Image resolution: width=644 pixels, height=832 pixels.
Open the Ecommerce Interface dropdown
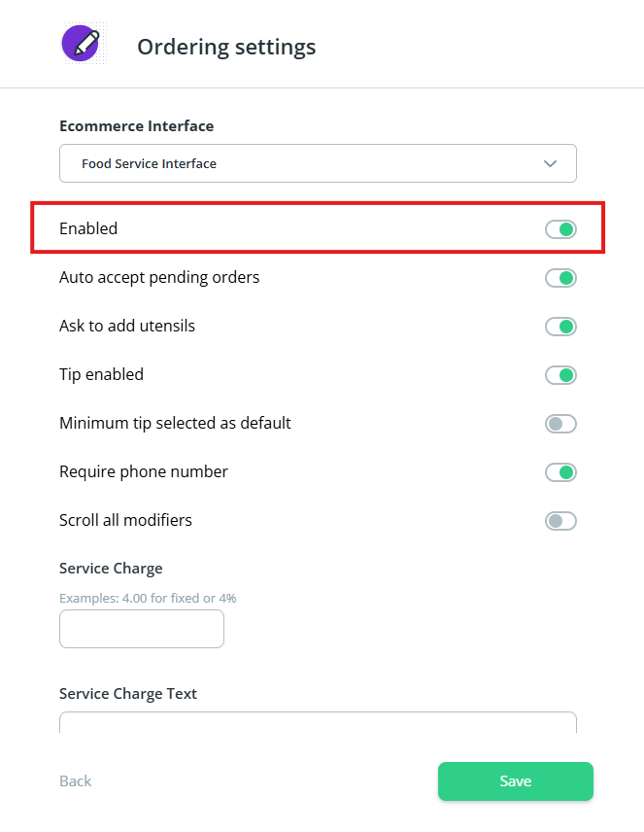coord(318,163)
